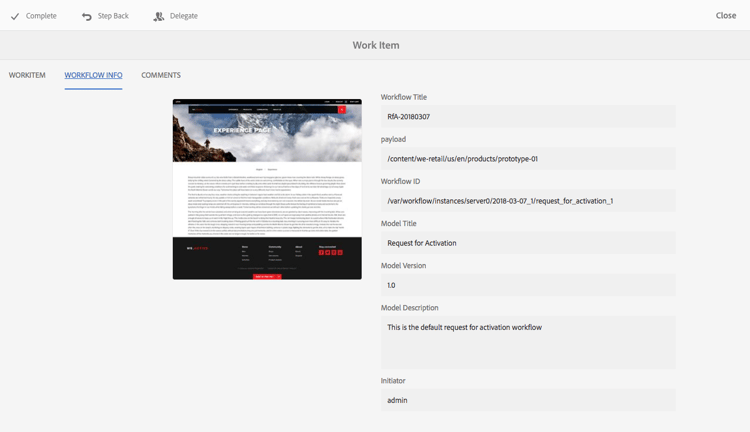Click the Experience Page preview thumbnail
The width and height of the screenshot is (750, 432).
pos(267,189)
